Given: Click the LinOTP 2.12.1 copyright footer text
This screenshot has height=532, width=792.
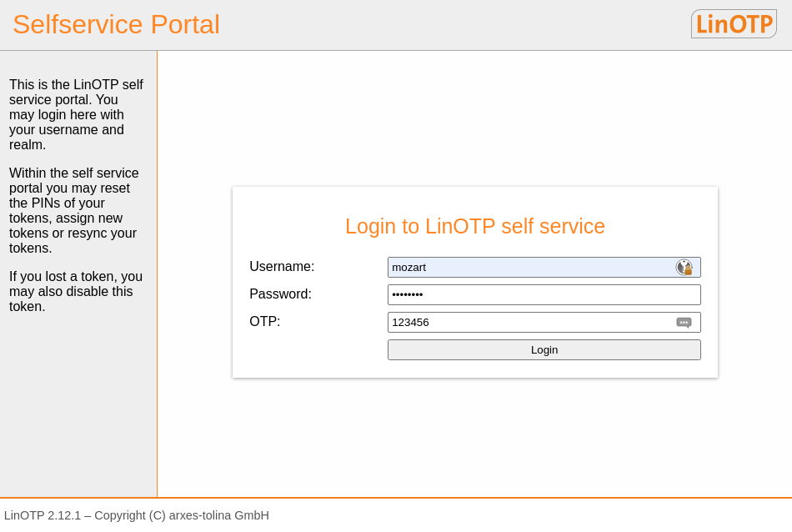Looking at the screenshot, I should 137,515.
